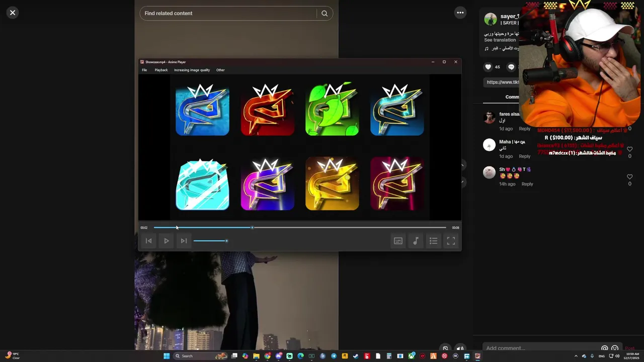Reply to fares alsa comment
The height and width of the screenshot is (362, 644).
(524, 129)
